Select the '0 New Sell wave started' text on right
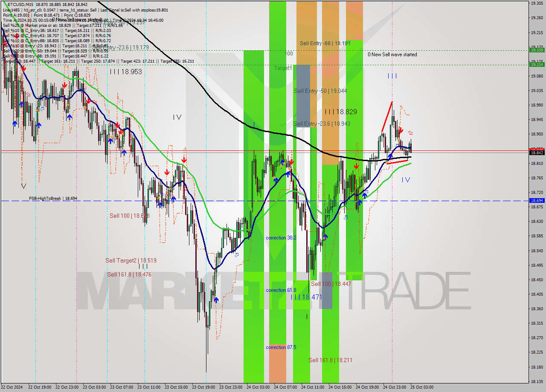The image size is (546, 392). (x=392, y=55)
